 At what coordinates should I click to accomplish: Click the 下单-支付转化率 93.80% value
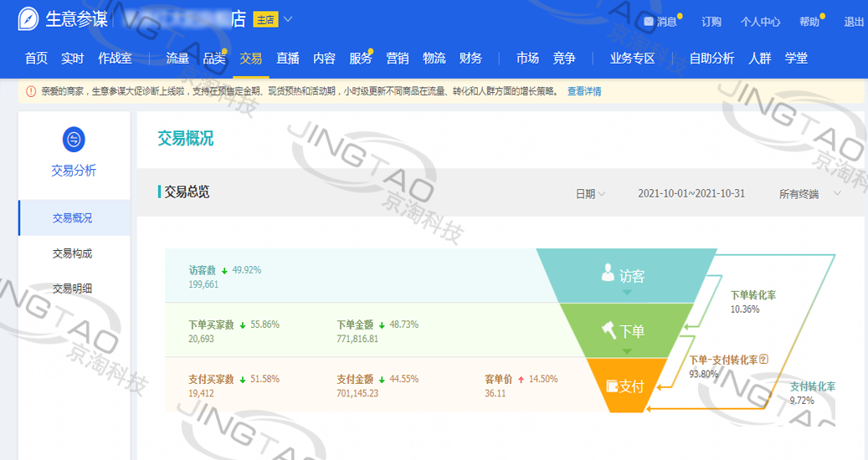[703, 374]
